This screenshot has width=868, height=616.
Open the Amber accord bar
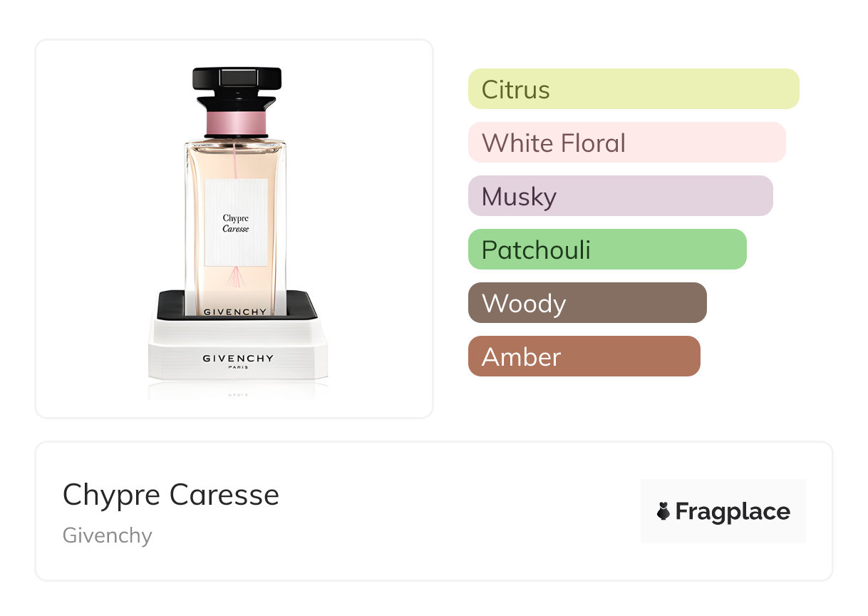[584, 356]
